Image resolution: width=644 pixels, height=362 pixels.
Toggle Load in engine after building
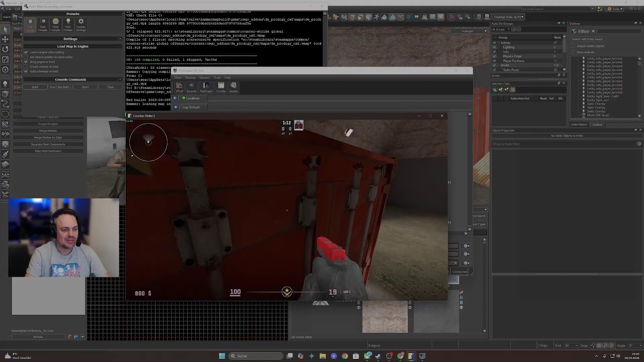[26, 52]
